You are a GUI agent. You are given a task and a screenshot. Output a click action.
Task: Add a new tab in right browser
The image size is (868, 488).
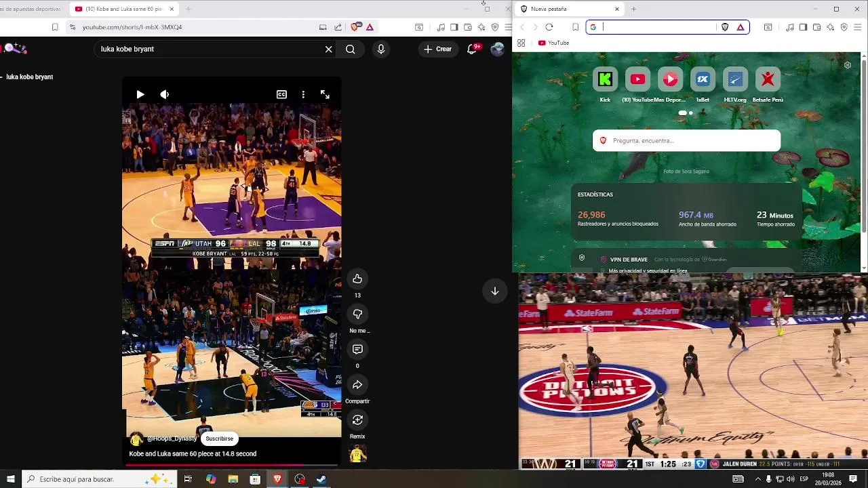pyautogui.click(x=633, y=9)
